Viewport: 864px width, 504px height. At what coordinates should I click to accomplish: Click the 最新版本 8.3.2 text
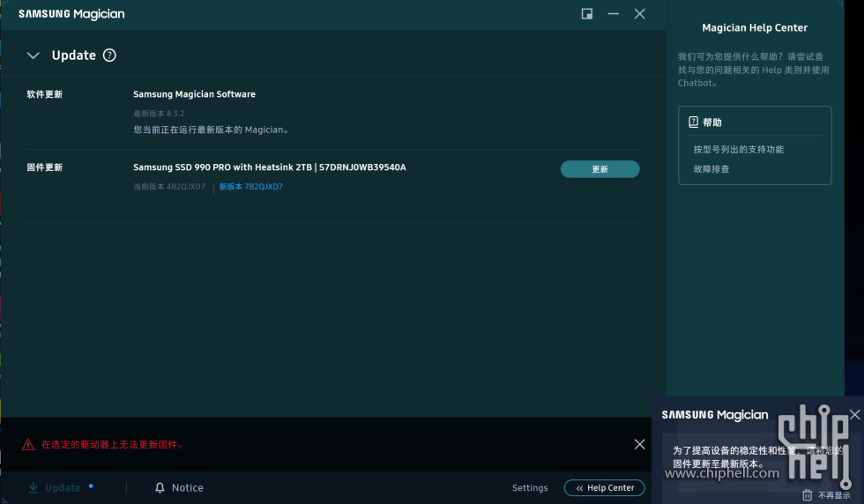click(159, 114)
